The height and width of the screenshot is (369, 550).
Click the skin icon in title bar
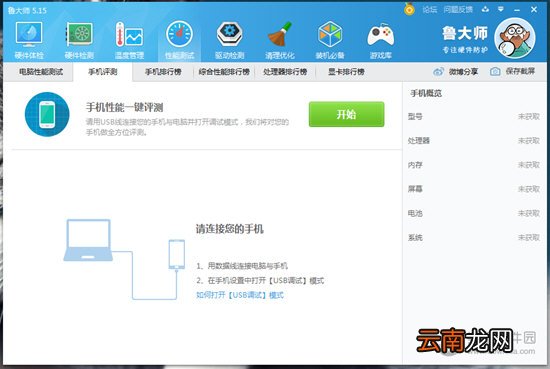[485, 9]
